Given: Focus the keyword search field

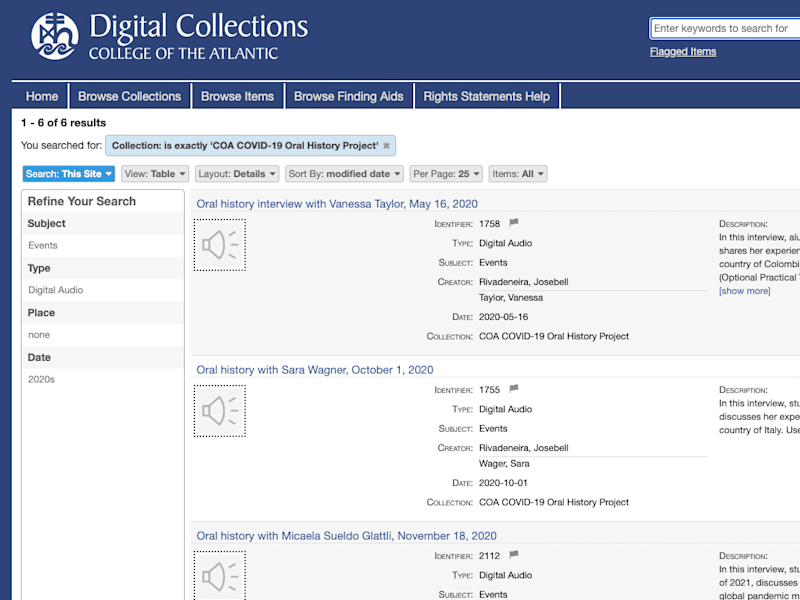Looking at the screenshot, I should (725, 29).
